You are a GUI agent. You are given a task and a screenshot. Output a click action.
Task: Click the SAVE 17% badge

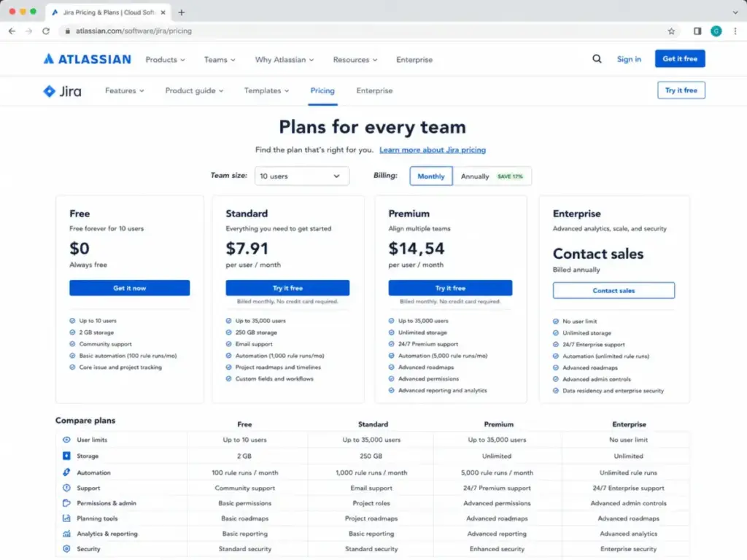(510, 176)
